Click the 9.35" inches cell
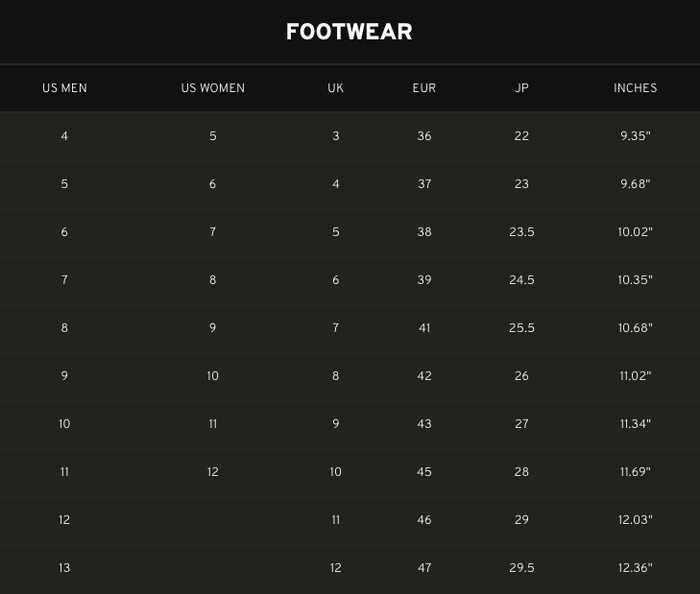700x594 pixels. tap(635, 136)
